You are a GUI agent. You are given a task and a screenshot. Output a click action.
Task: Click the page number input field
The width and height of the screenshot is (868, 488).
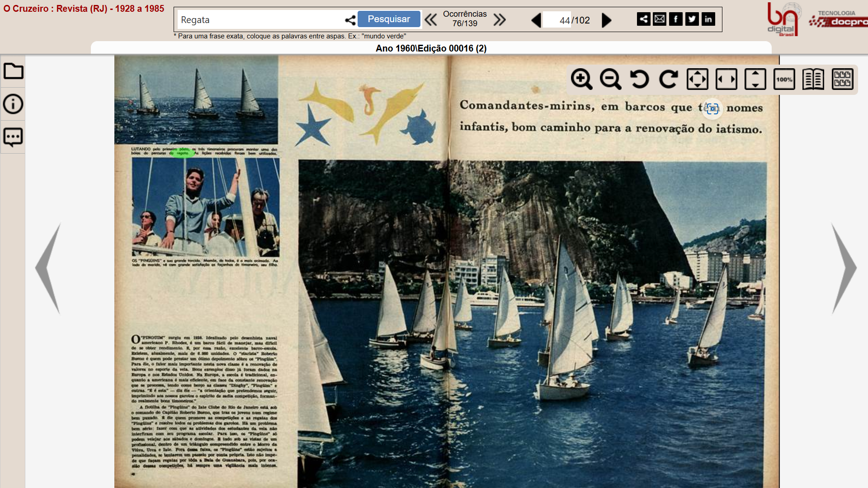tap(557, 20)
